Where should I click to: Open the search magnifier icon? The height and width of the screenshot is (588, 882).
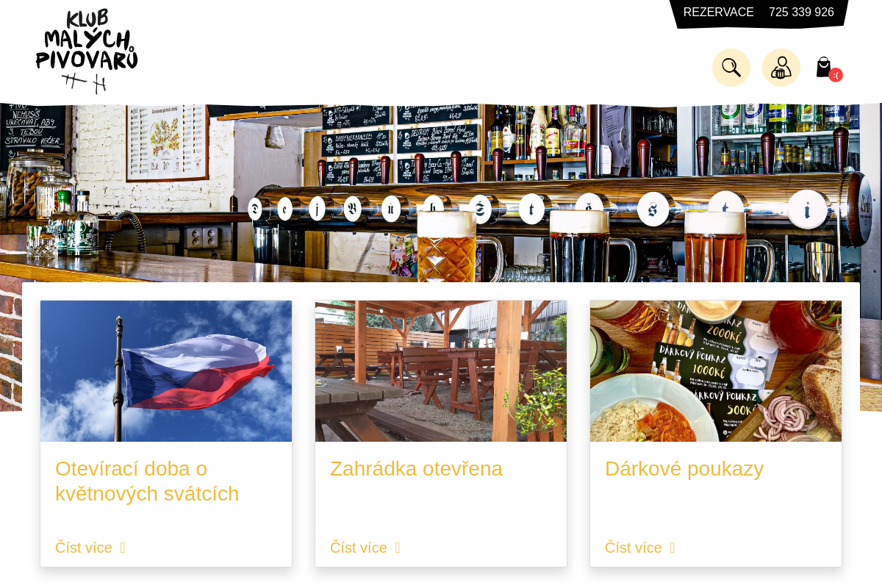tap(731, 68)
